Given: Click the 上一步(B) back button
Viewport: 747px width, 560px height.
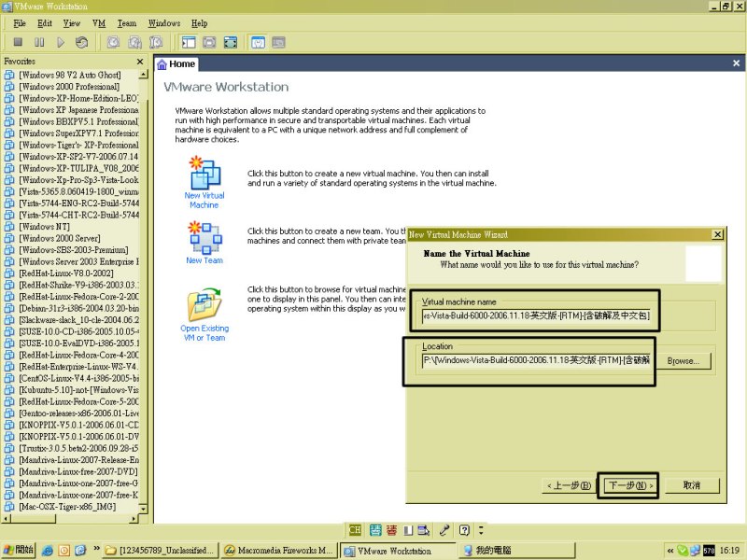Looking at the screenshot, I should pyautogui.click(x=569, y=485).
